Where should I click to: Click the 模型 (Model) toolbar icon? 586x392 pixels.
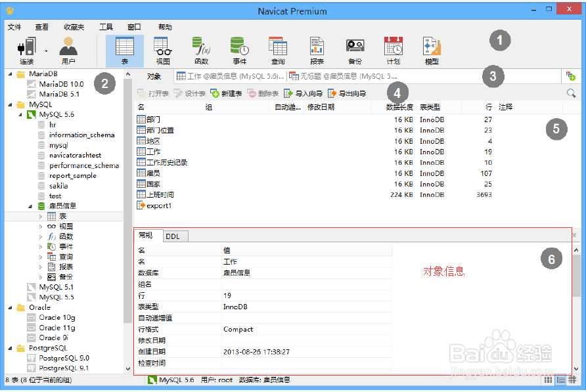pyautogui.click(x=431, y=49)
